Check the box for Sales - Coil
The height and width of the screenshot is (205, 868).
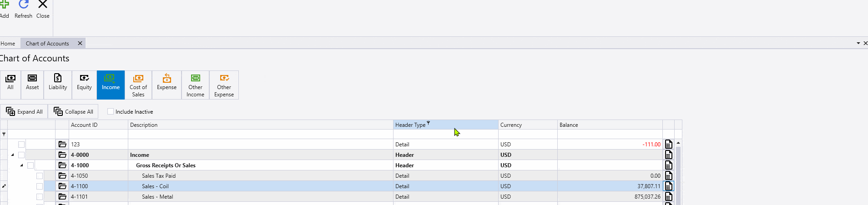(40, 186)
